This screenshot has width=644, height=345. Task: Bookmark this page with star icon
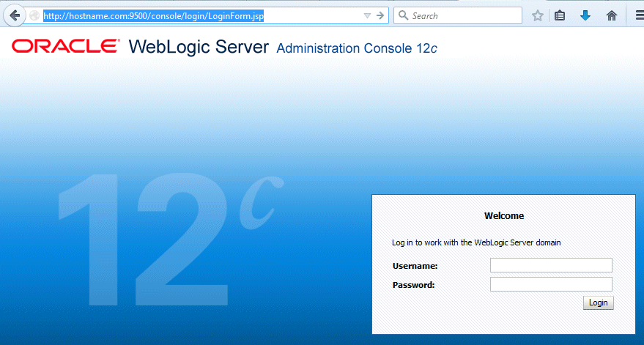tap(537, 16)
